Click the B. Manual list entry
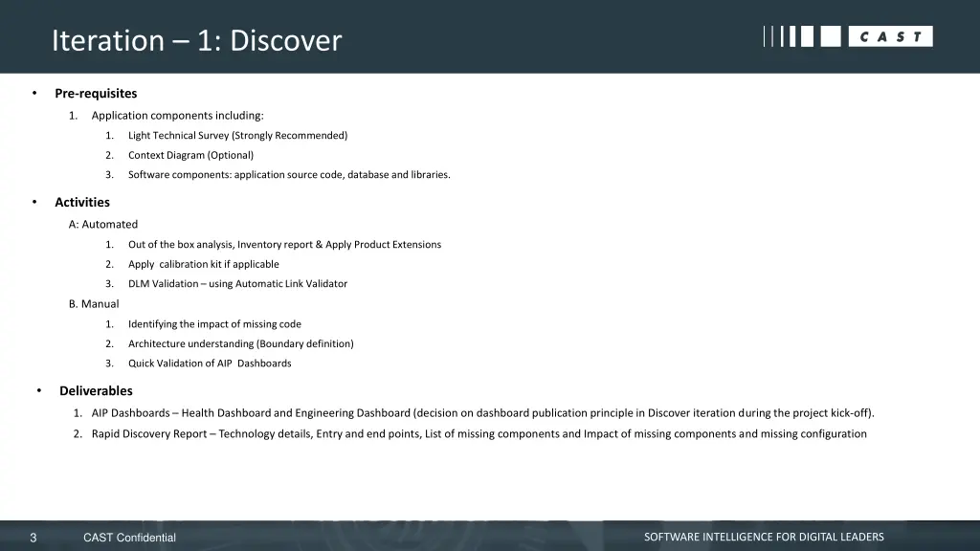 click(x=94, y=303)
